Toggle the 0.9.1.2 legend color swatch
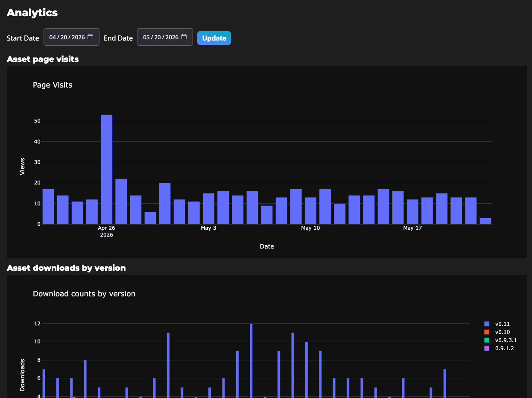 [x=487, y=348]
